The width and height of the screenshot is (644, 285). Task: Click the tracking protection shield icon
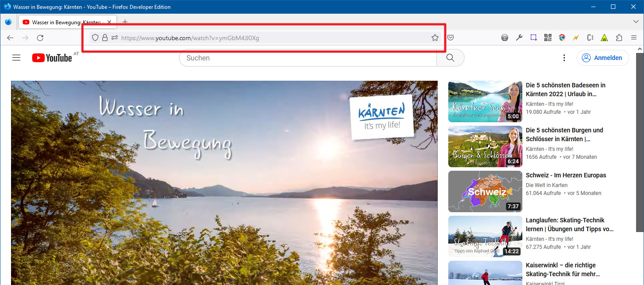click(x=95, y=38)
